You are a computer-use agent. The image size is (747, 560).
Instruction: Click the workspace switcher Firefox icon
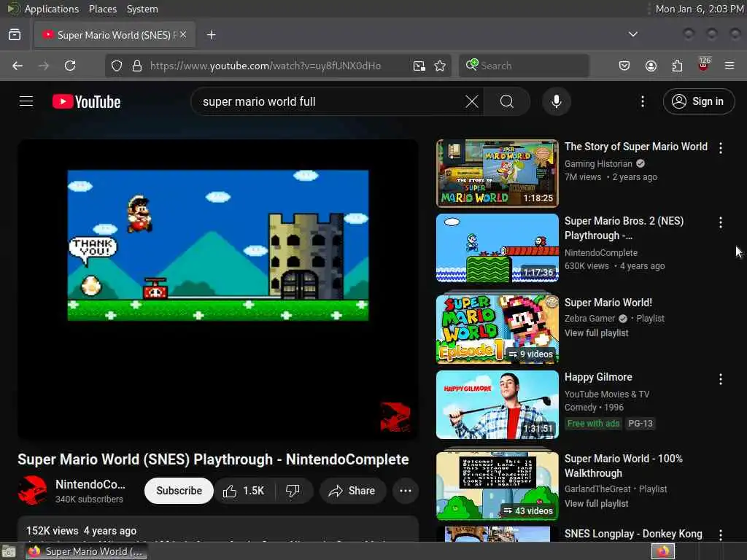click(x=663, y=551)
